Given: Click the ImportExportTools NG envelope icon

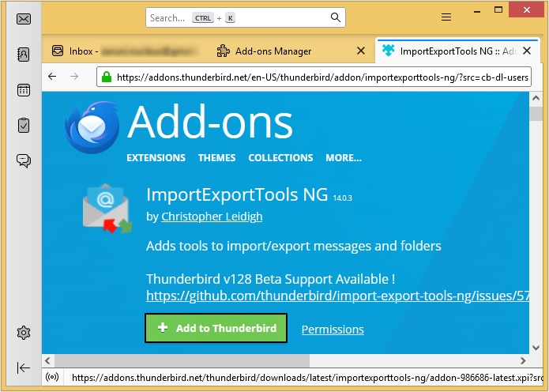Looking at the screenshot, I should (x=107, y=209).
